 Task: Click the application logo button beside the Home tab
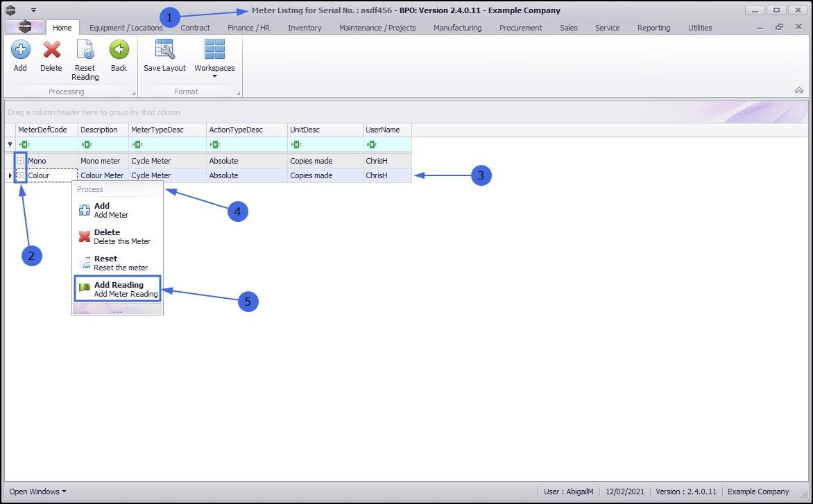24,27
